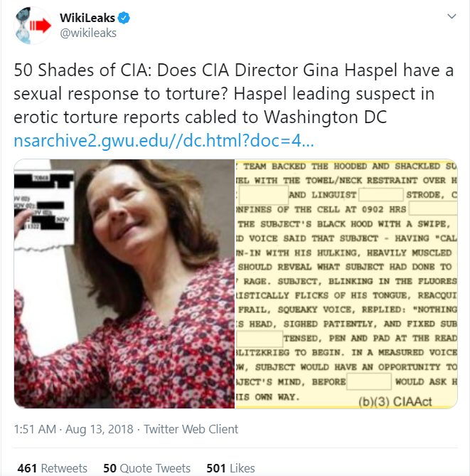Open the WikiLeaks display name

tap(87, 18)
